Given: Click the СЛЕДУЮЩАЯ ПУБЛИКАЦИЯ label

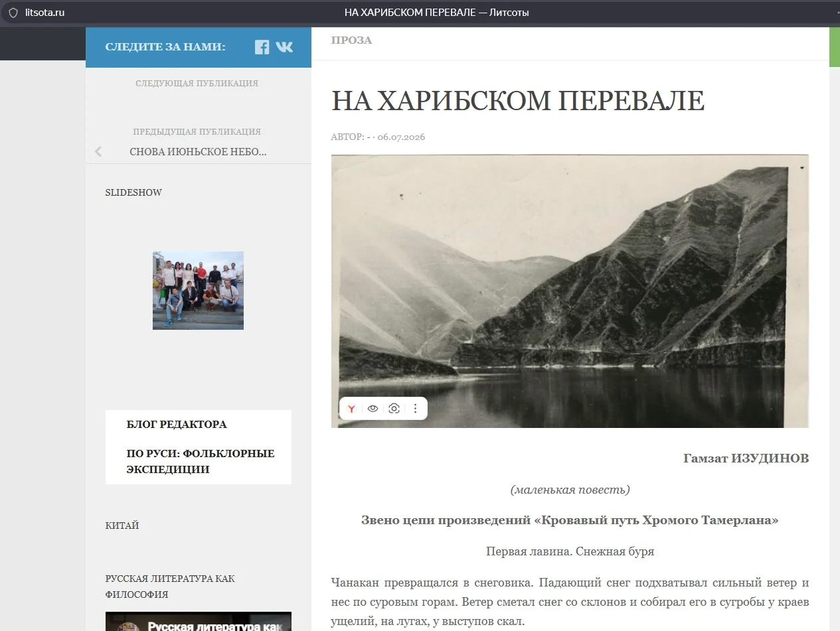Looking at the screenshot, I should click(197, 84).
